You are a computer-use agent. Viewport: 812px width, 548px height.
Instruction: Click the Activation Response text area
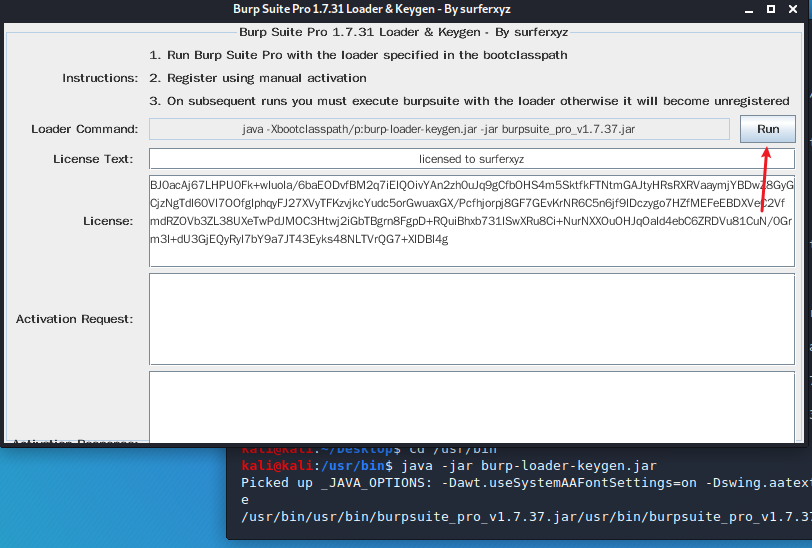[x=472, y=407]
